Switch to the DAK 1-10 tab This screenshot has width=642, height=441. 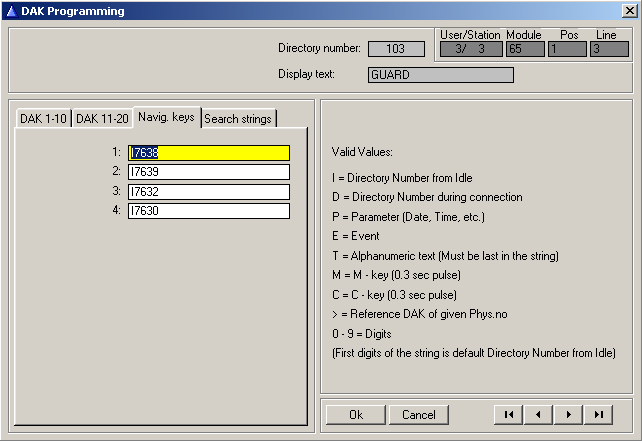tap(43, 119)
